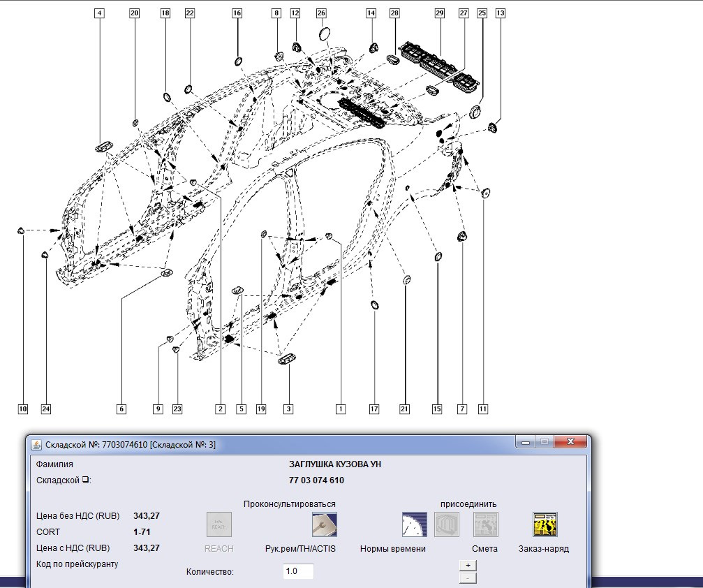Decrease quantity with the minus button
703x588 pixels.
(468, 578)
